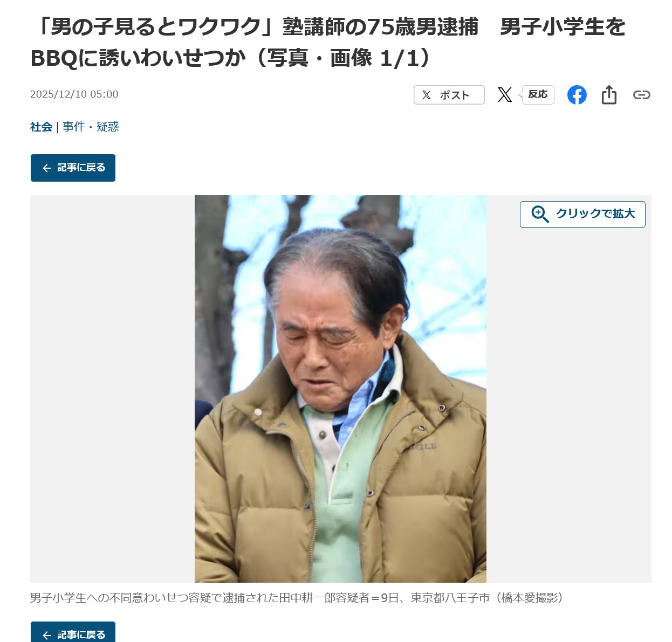Click the small X logo inside ポスト button
This screenshot has height=642, width=672.
tap(427, 95)
